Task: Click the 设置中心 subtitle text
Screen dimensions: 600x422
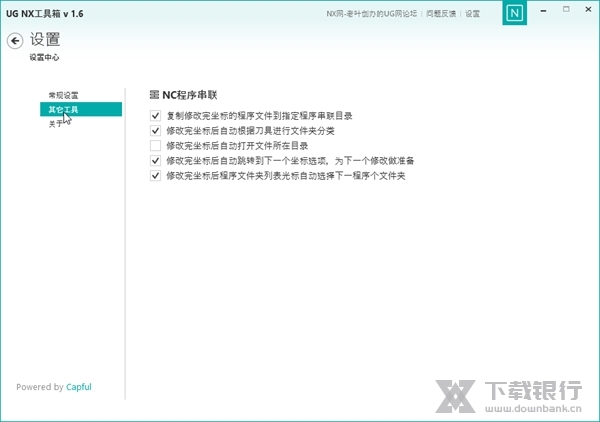Action: click(x=44, y=57)
